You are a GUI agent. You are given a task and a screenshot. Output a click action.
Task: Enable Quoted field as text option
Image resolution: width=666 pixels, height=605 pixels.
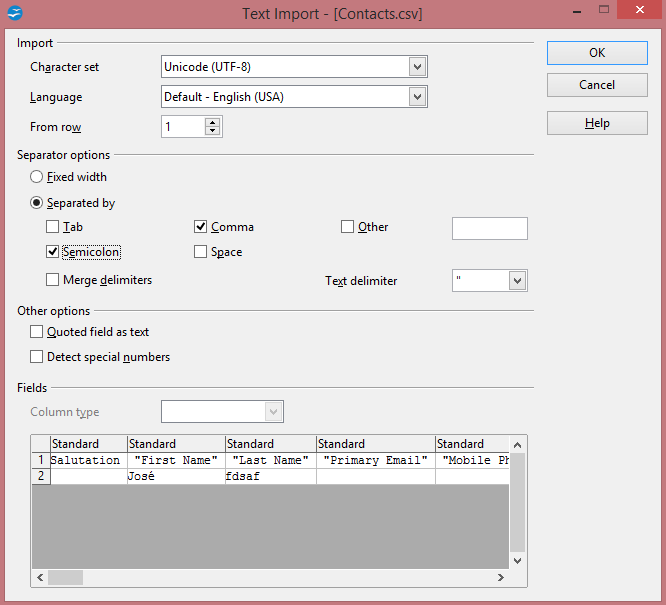[x=37, y=332]
